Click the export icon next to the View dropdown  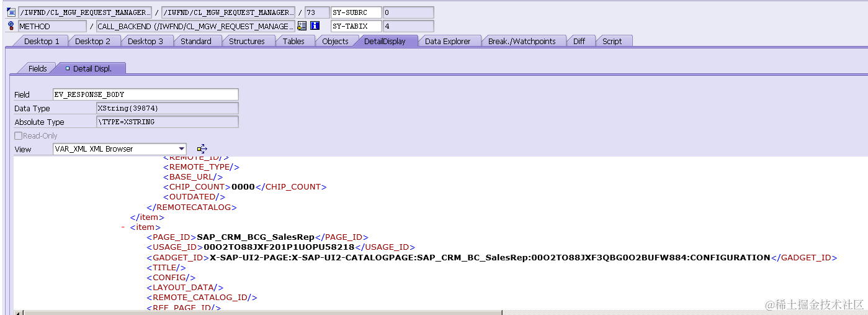pos(202,149)
